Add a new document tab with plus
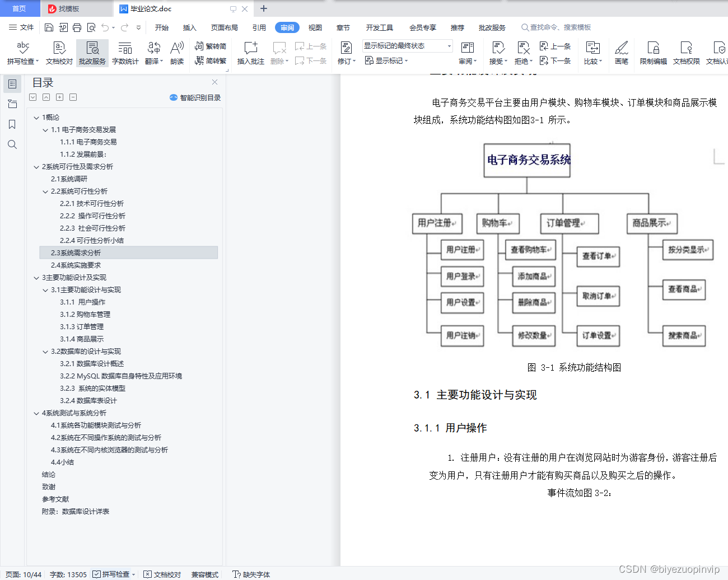The height and width of the screenshot is (580, 728). pos(264,8)
